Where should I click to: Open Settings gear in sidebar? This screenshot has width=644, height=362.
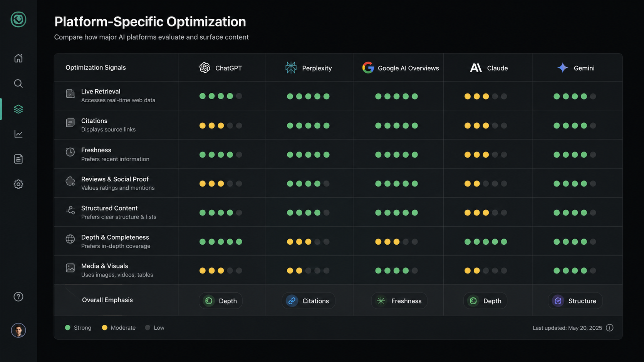(18, 184)
